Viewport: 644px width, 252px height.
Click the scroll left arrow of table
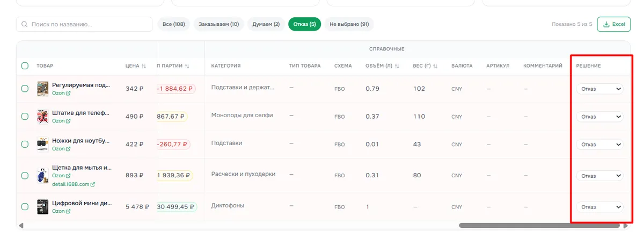click(21, 226)
